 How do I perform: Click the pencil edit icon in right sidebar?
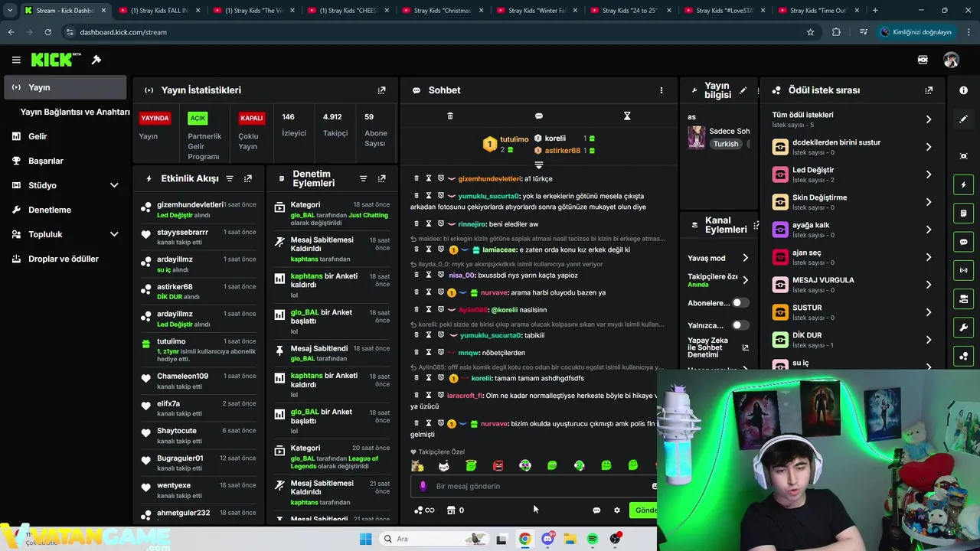point(964,119)
